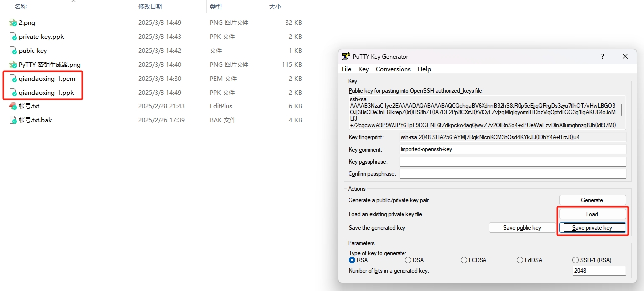Viewport: 644px width, 291px height.
Task: Click the 6 KB size cell
Action: tap(295, 106)
